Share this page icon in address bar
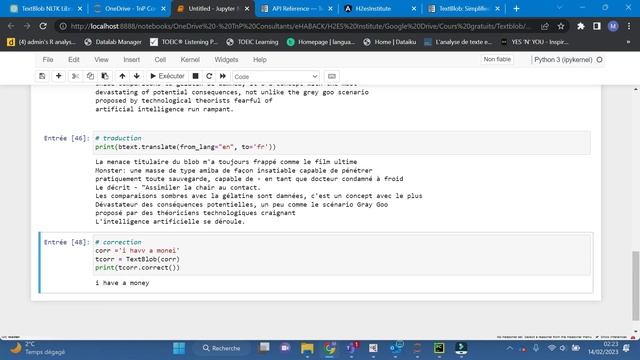Image resolution: width=640 pixels, height=360 pixels. pyautogui.click(x=545, y=26)
